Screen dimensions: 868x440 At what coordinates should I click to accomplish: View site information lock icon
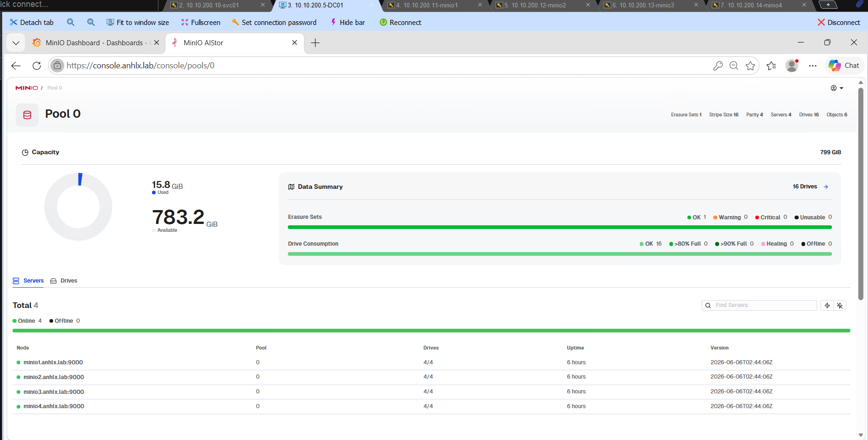(57, 66)
